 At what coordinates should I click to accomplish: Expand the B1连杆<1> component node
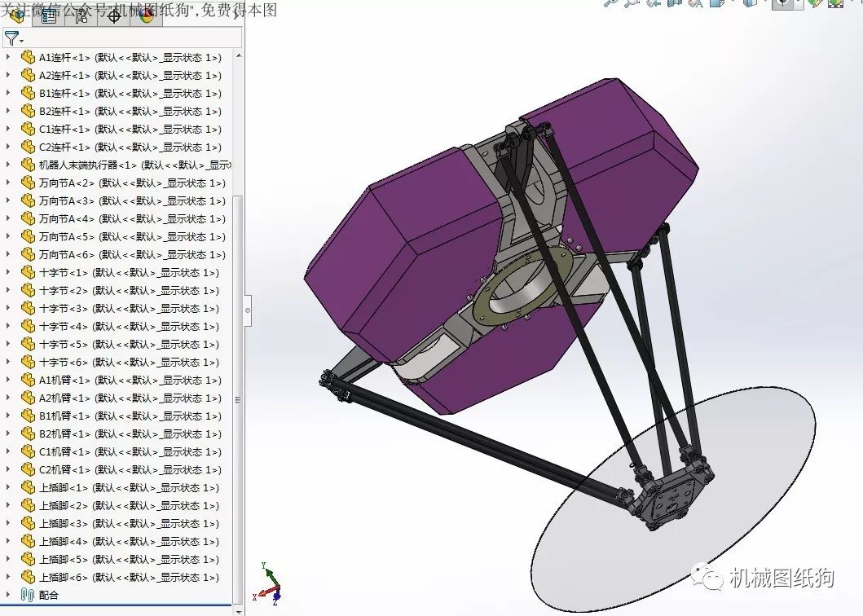pos(7,93)
